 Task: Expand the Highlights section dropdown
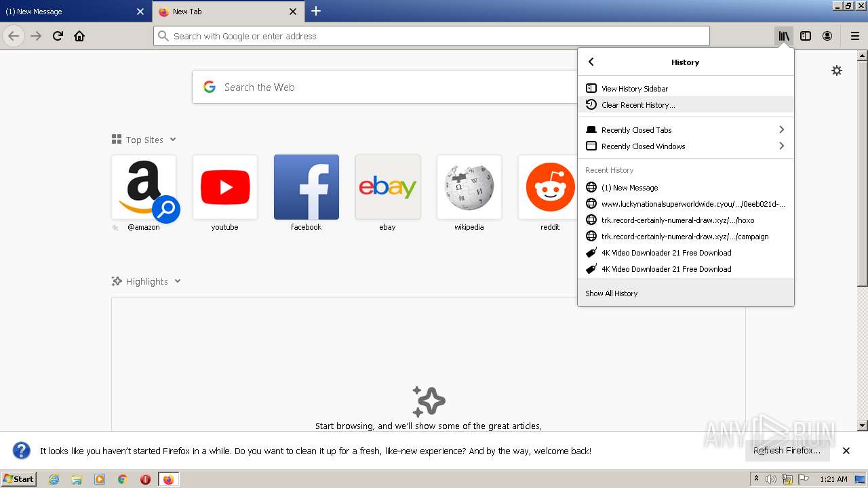point(178,281)
